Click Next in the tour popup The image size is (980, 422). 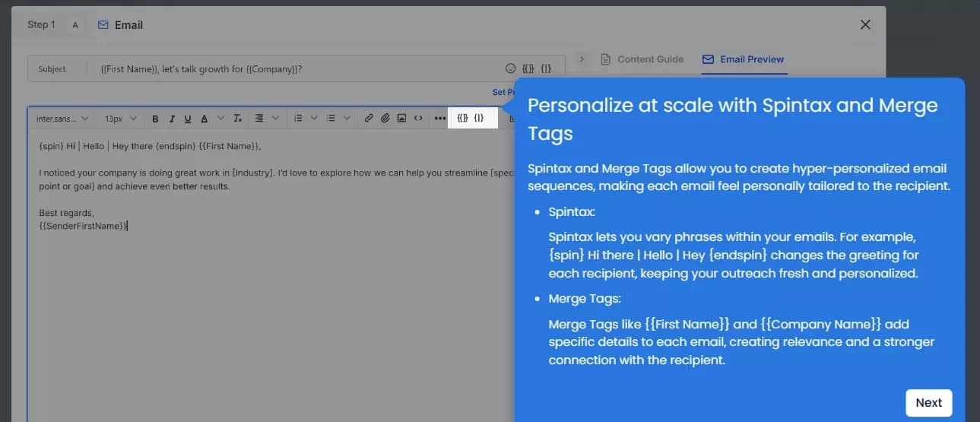pyautogui.click(x=928, y=403)
